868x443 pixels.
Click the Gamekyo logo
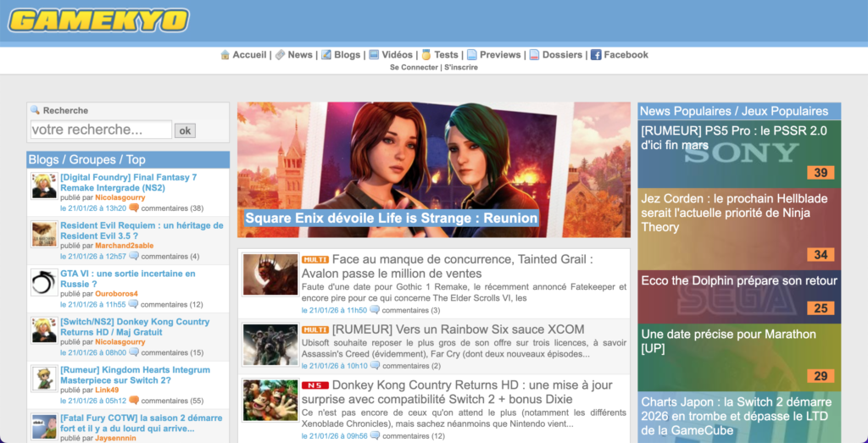coord(98,20)
